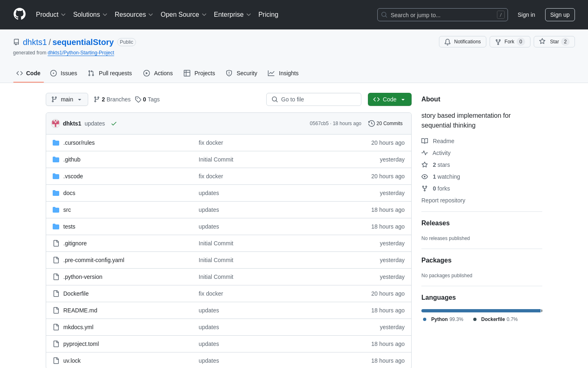Click the docs folder icon
588x368 pixels.
pyautogui.click(x=56, y=193)
